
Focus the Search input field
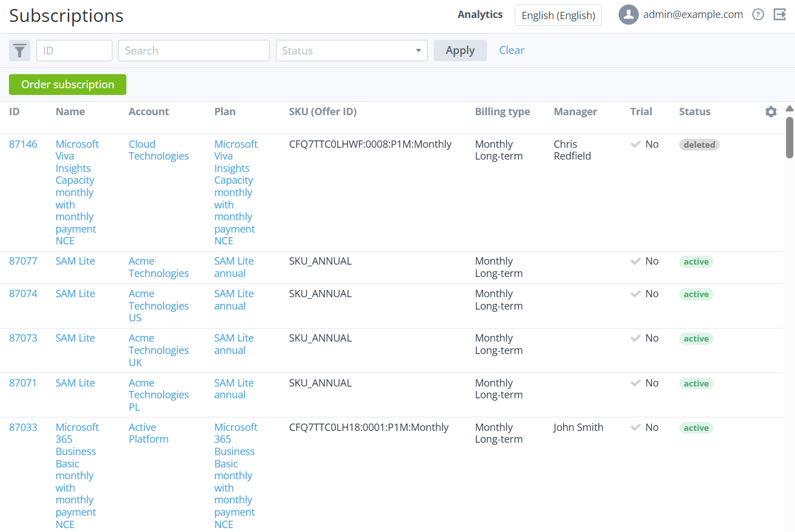point(194,51)
